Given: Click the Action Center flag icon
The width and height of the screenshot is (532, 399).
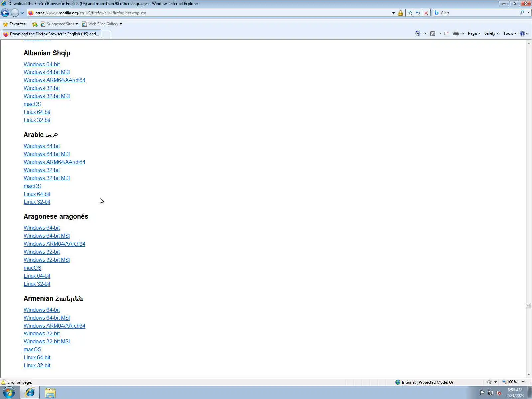Looking at the screenshot, I should pyautogui.click(x=482, y=393).
